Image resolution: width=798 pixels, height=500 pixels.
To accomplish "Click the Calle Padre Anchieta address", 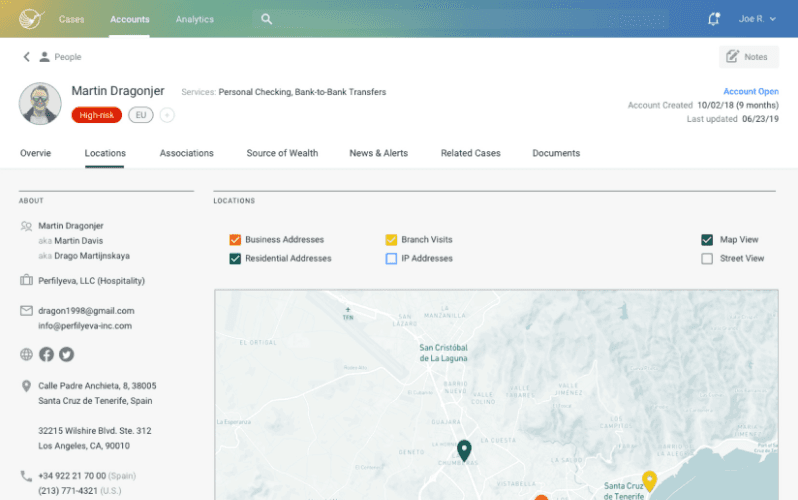I will pyautogui.click(x=97, y=393).
